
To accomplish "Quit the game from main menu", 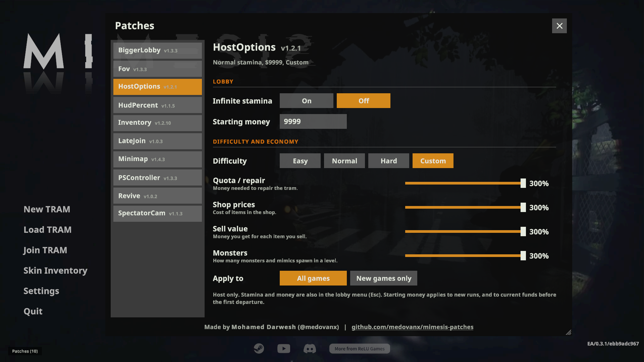I will [x=33, y=312].
